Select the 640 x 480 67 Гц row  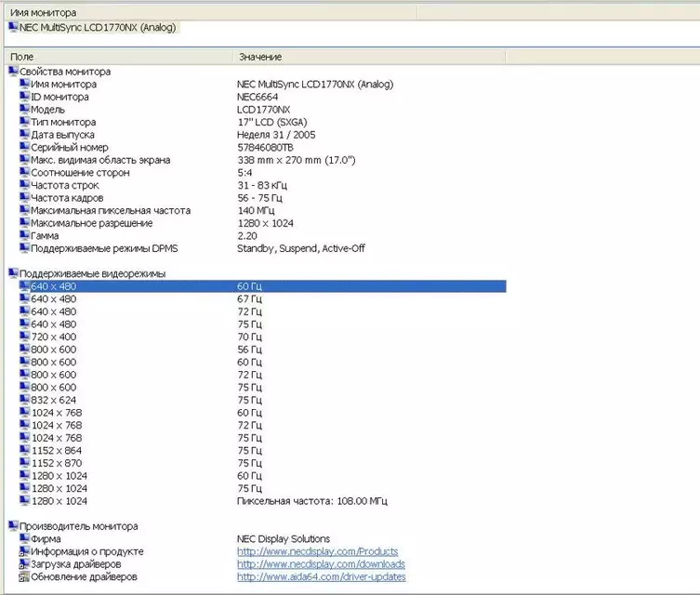pos(262,298)
